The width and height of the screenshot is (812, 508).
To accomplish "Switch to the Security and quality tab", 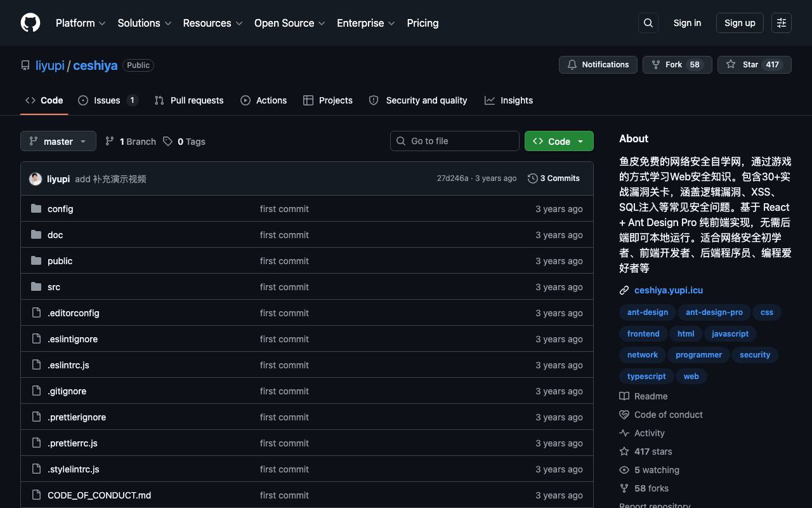I will (x=418, y=100).
